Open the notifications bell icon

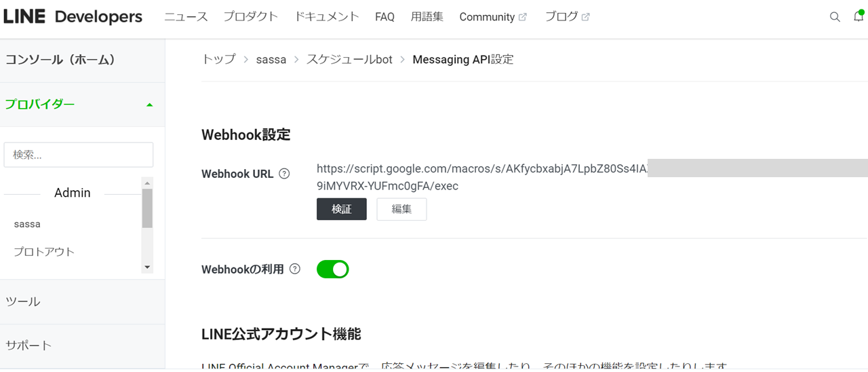point(859,16)
